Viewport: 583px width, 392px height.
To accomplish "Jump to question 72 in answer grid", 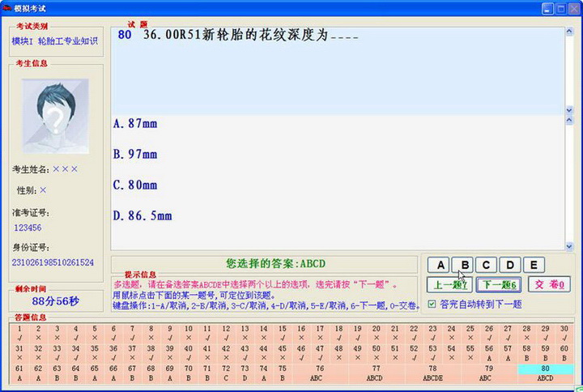I will coord(226,373).
